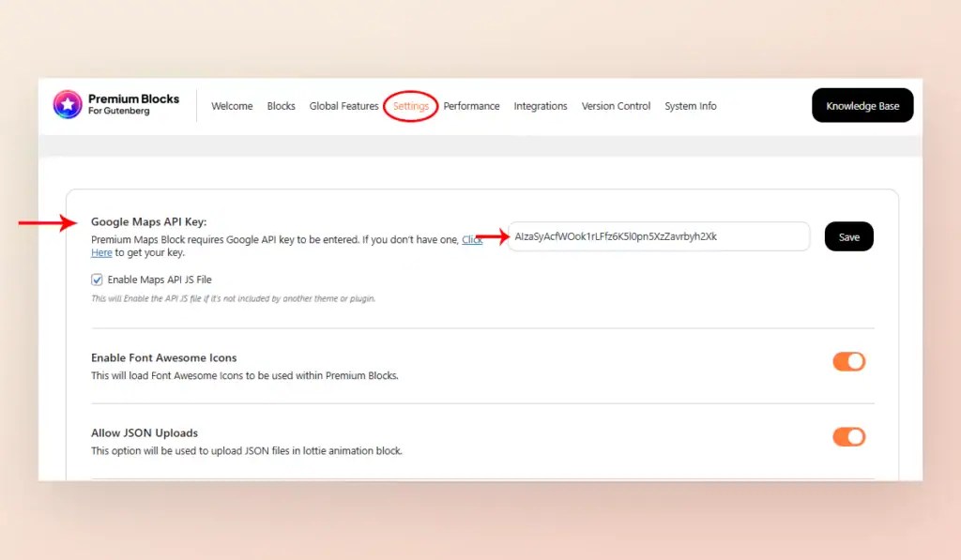Image resolution: width=961 pixels, height=560 pixels.
Task: Disable the Enable Font Awesome Icons toggle
Action: (x=848, y=361)
